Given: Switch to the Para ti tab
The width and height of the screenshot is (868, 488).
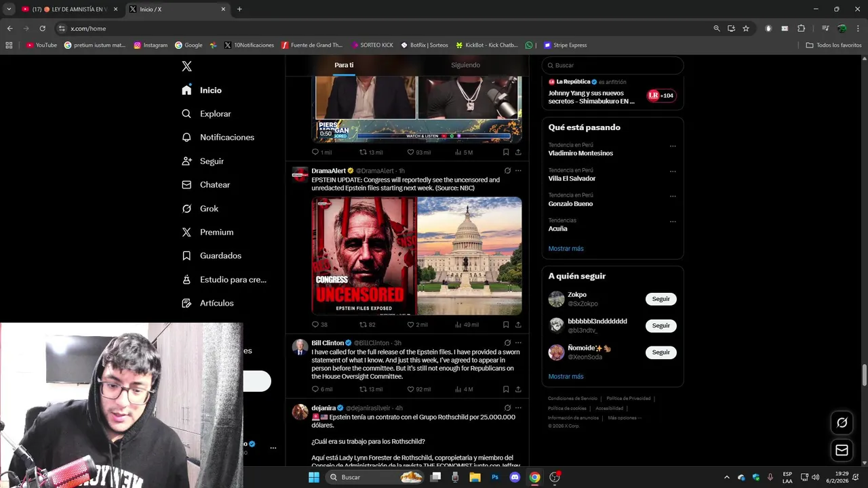Looking at the screenshot, I should point(344,65).
